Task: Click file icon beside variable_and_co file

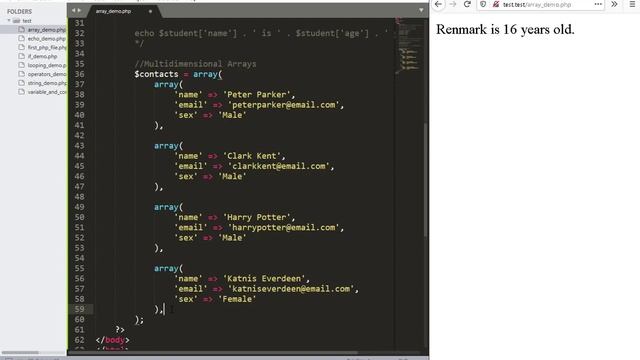Action: click(21, 92)
